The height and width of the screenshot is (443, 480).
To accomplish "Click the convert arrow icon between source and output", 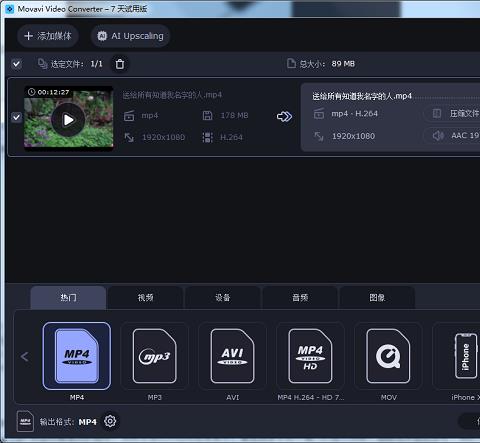I will [x=284, y=116].
